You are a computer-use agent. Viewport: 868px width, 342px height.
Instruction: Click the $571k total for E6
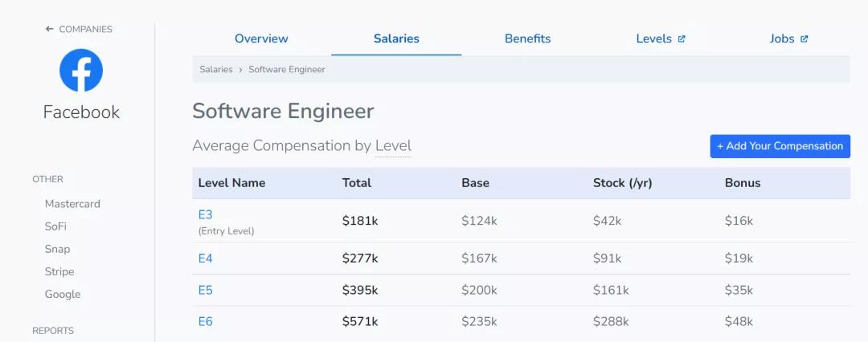pos(360,321)
